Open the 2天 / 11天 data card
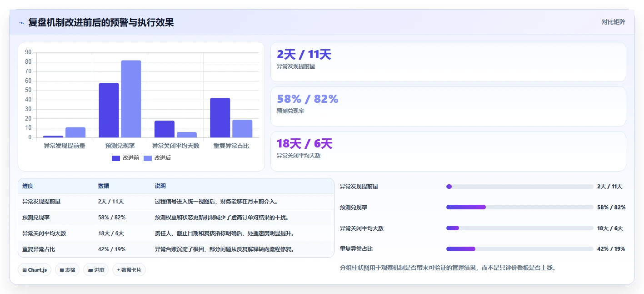The width and height of the screenshot is (644, 294). pos(448,62)
